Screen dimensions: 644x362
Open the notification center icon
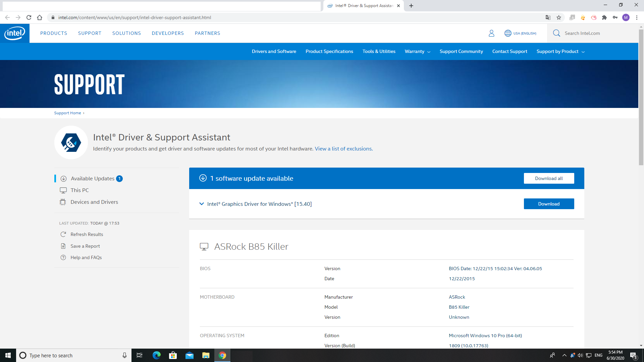point(633,355)
